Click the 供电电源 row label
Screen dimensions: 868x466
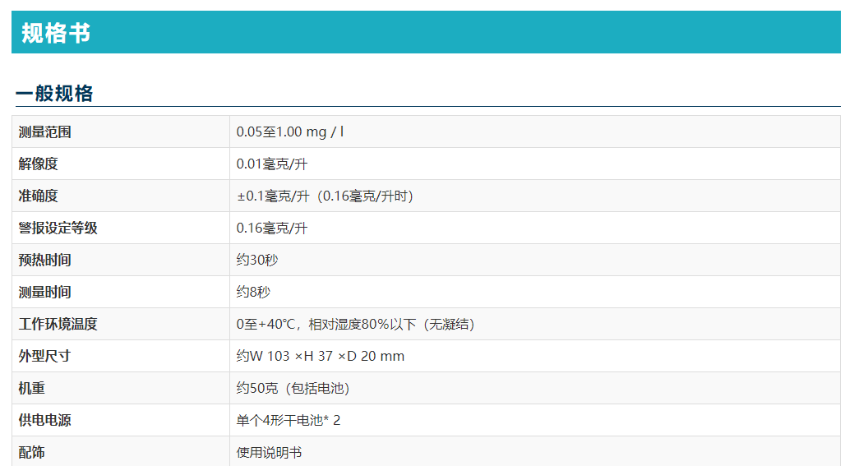[45, 421]
